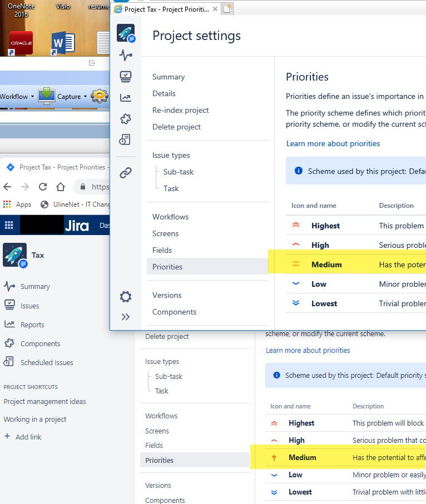Select the Project Tax tab in IE
Screen dimensions: 426x504
pyautogui.click(x=166, y=9)
